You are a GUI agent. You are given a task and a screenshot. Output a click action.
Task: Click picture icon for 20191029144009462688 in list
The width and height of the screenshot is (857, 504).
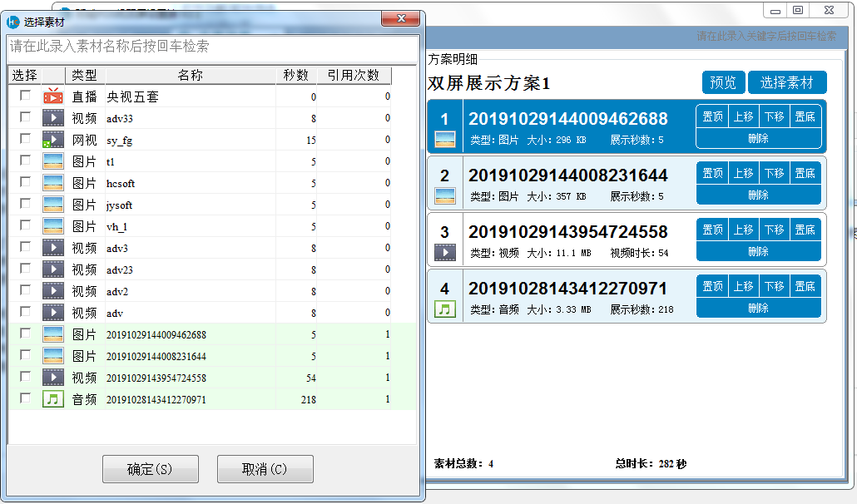click(53, 334)
